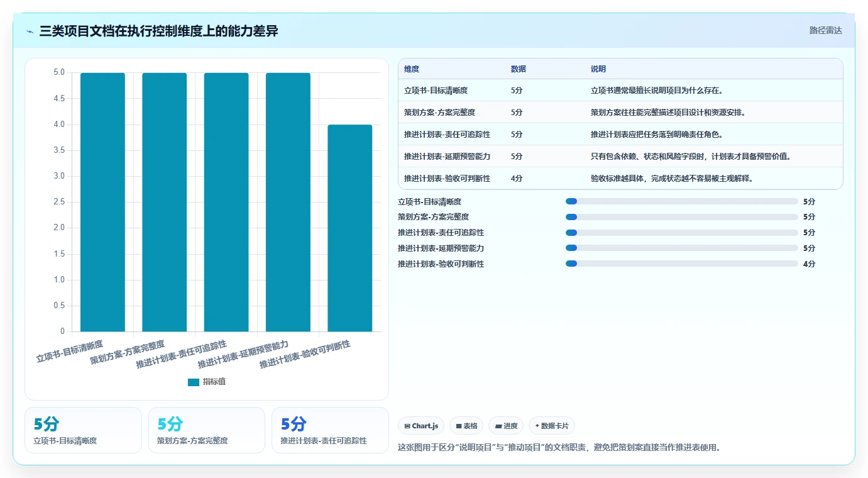Click the 2.5 y-axis label
This screenshot has height=478, width=868.
pos(58,202)
